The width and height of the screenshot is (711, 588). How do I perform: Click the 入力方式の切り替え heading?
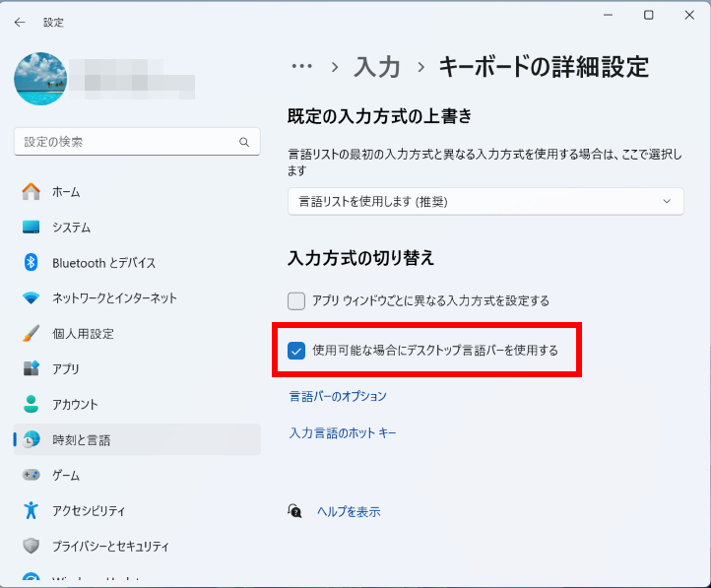[x=361, y=258]
